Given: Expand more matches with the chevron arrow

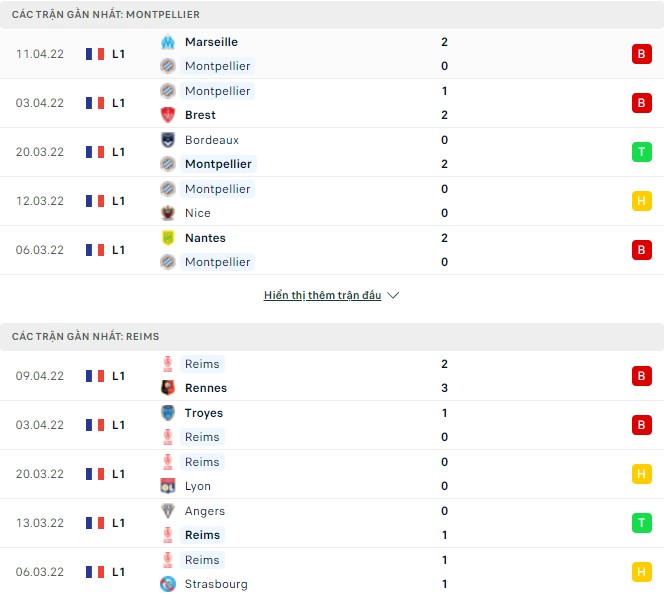Looking at the screenshot, I should click(393, 296).
